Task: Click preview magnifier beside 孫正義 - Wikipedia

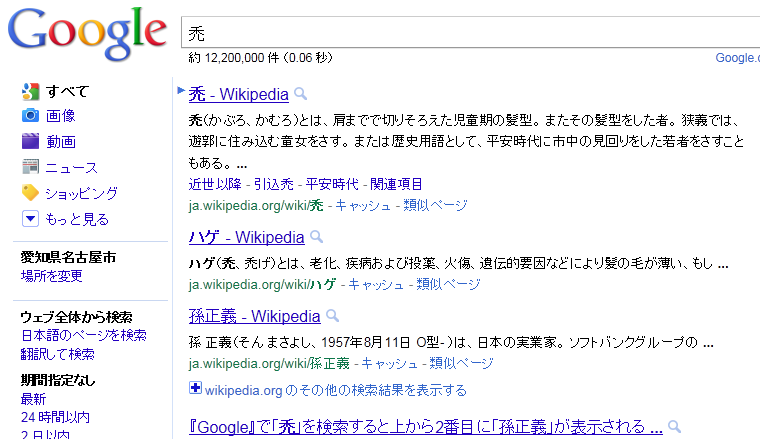Action: click(332, 315)
